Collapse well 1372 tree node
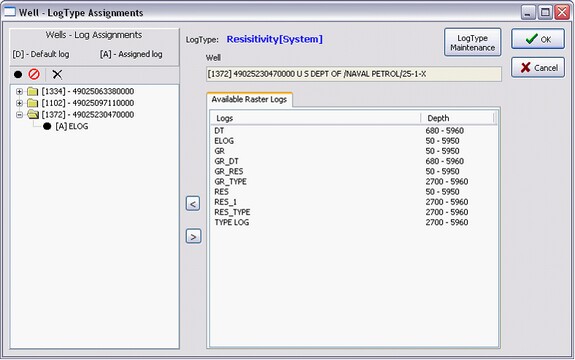Viewport: 575px width, 360px height. coord(19,115)
